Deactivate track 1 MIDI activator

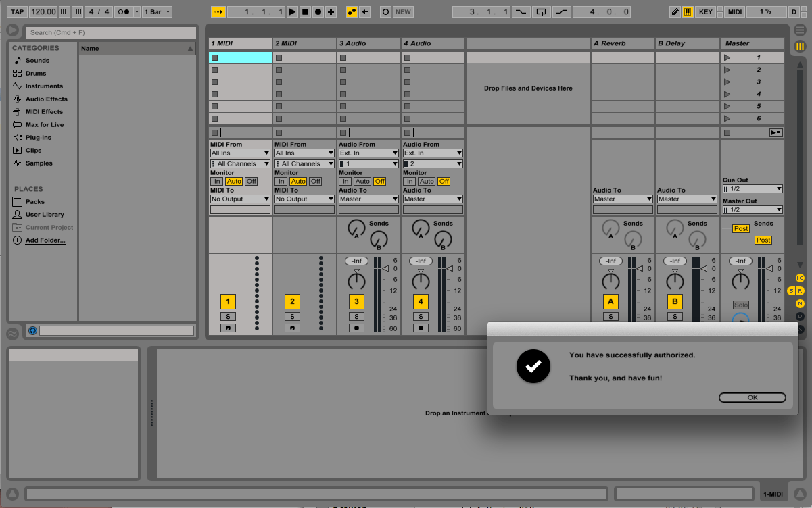[228, 301]
